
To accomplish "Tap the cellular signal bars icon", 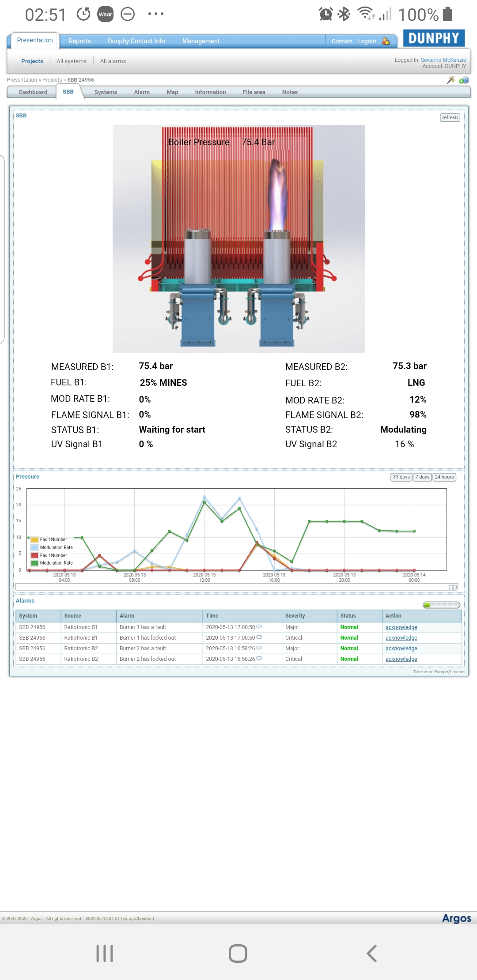I will click(x=386, y=14).
